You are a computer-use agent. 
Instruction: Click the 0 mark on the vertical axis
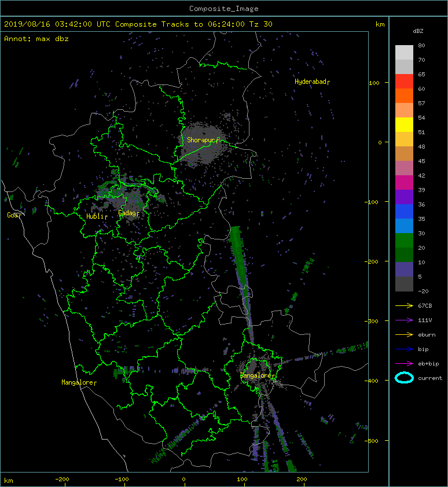click(380, 142)
